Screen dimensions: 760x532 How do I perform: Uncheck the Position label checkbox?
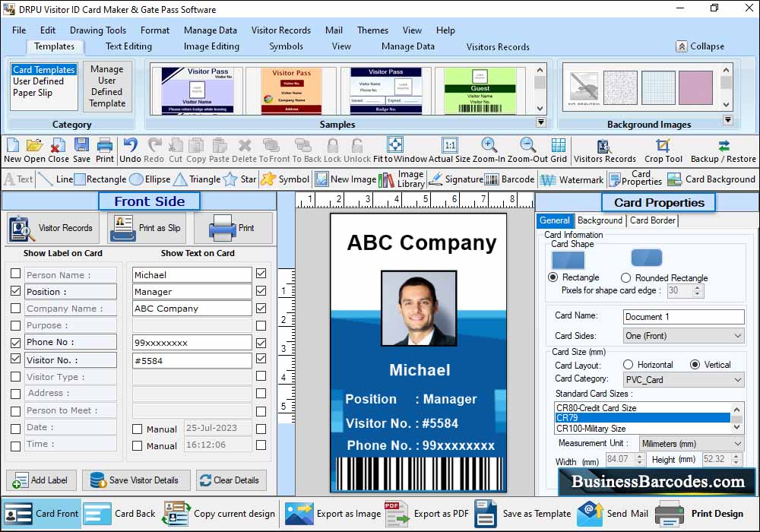click(15, 291)
